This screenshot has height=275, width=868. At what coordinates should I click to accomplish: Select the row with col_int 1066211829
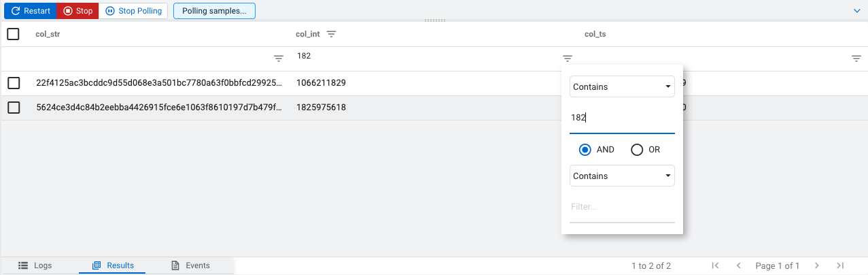point(13,83)
